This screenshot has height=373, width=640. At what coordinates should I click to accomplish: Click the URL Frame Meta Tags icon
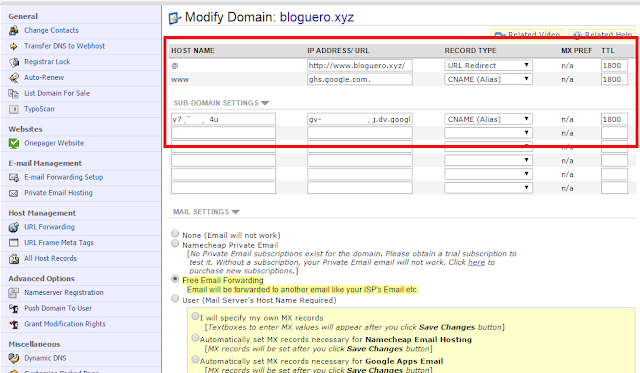click(x=14, y=243)
